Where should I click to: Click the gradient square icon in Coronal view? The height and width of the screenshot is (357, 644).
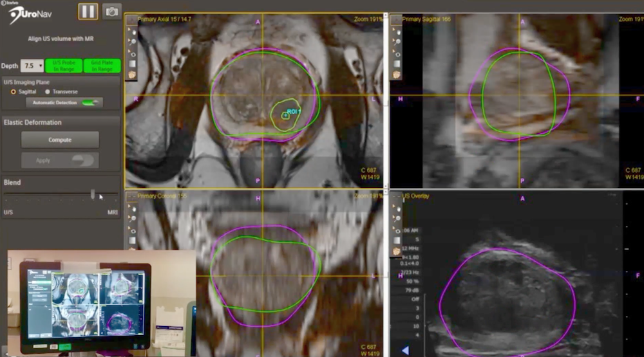[132, 241]
